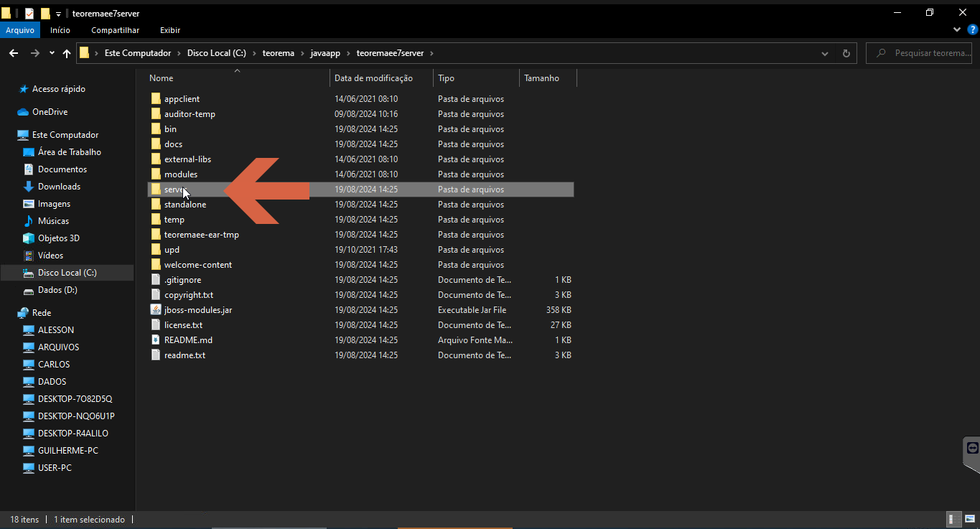Select the external-libs folder icon
980x529 pixels.
(x=156, y=159)
